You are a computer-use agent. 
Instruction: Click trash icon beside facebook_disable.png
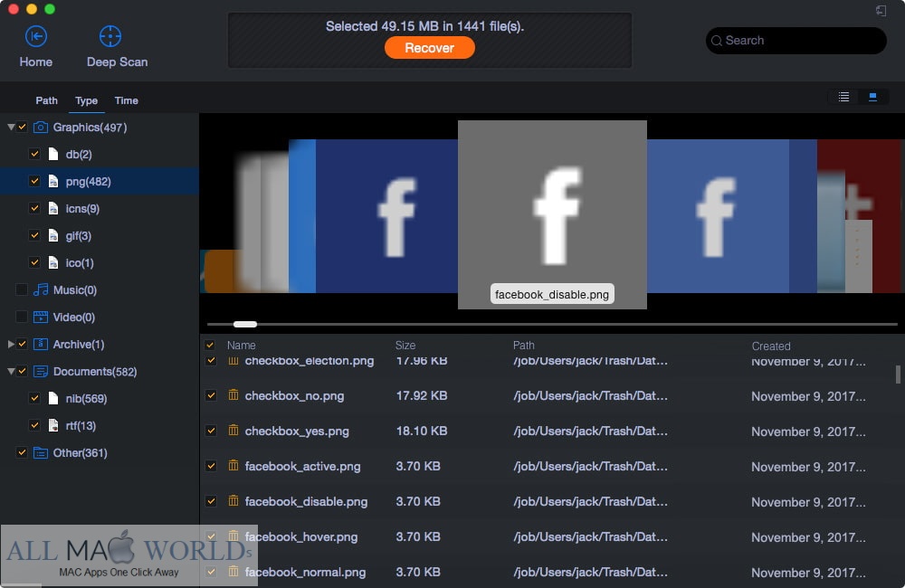coord(233,501)
